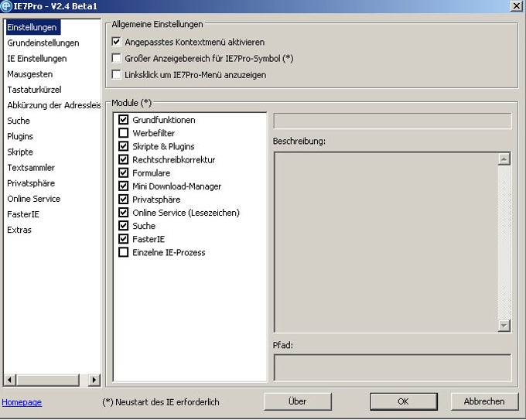Click the Über button

coord(298,401)
